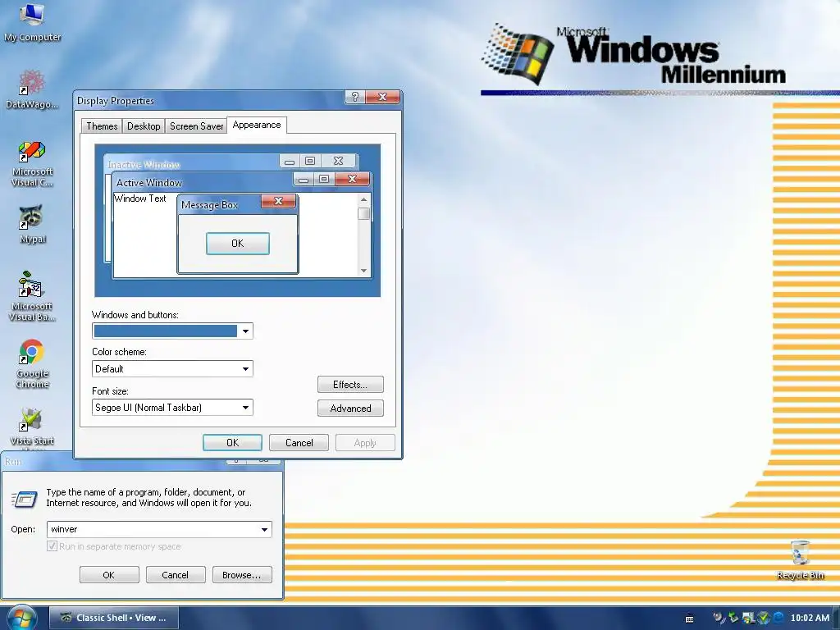Image resolution: width=840 pixels, height=630 pixels.
Task: Click OK in Display Properties
Action: [x=232, y=442]
